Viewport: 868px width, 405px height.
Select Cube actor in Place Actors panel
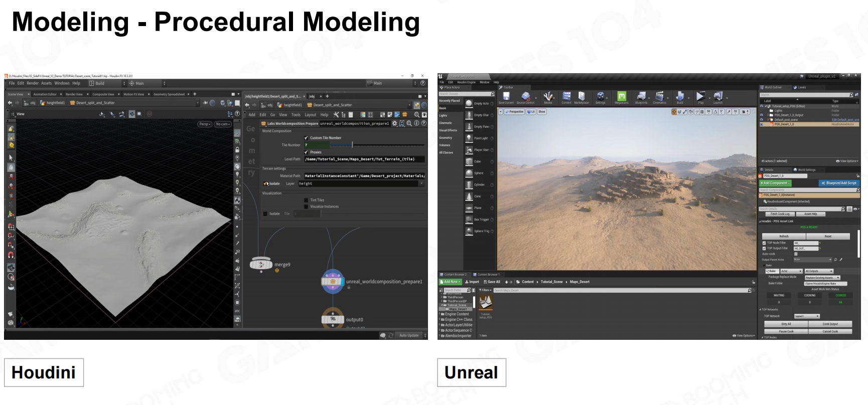[479, 161]
